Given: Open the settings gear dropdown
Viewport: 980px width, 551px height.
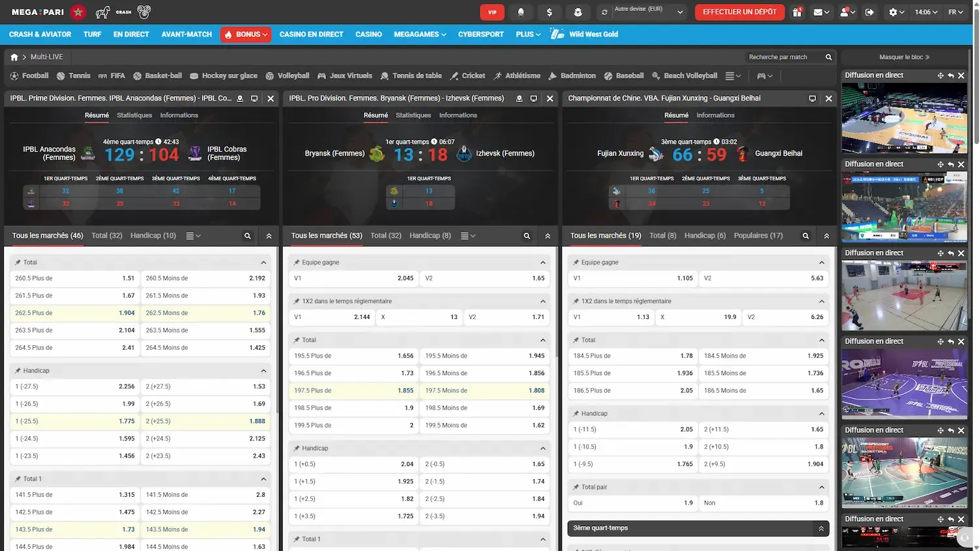Looking at the screenshot, I should pyautogui.click(x=897, y=12).
